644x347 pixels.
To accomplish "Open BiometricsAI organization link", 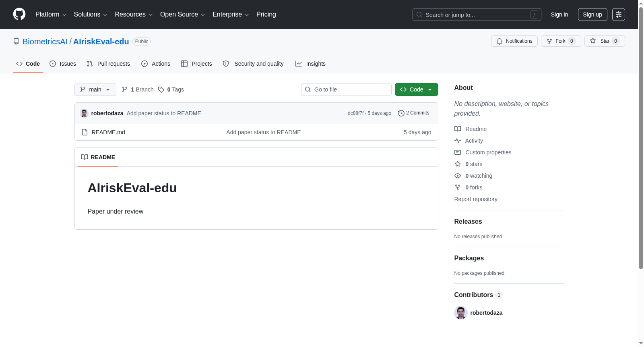I will (x=45, y=42).
